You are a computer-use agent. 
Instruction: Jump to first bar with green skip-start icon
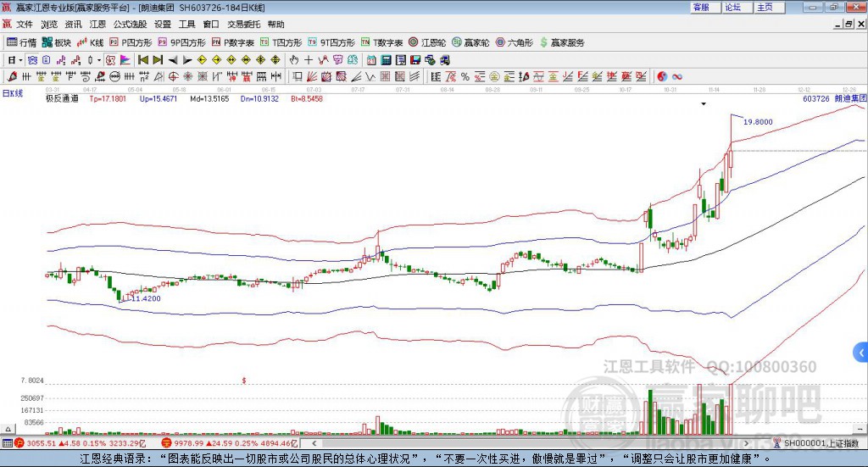tap(142, 60)
